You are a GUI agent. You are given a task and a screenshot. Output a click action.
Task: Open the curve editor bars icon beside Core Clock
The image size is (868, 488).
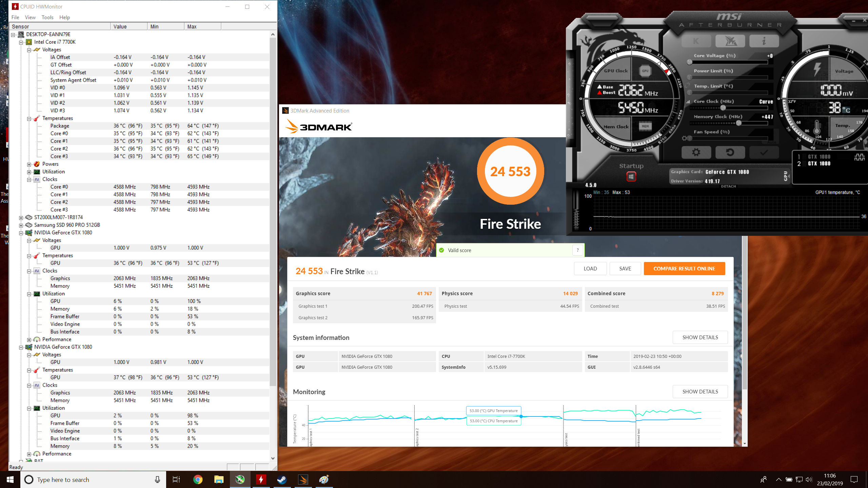688,101
